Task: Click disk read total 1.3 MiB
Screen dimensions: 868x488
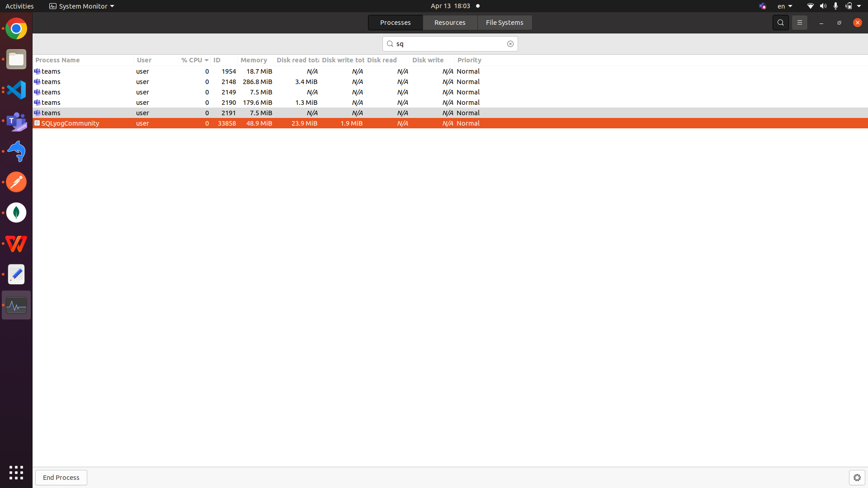Action: click(x=306, y=103)
